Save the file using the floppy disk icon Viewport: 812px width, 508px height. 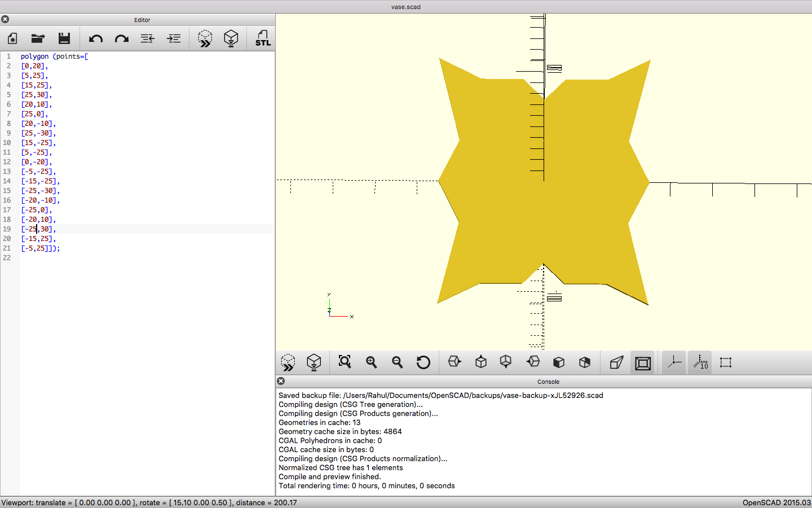64,38
